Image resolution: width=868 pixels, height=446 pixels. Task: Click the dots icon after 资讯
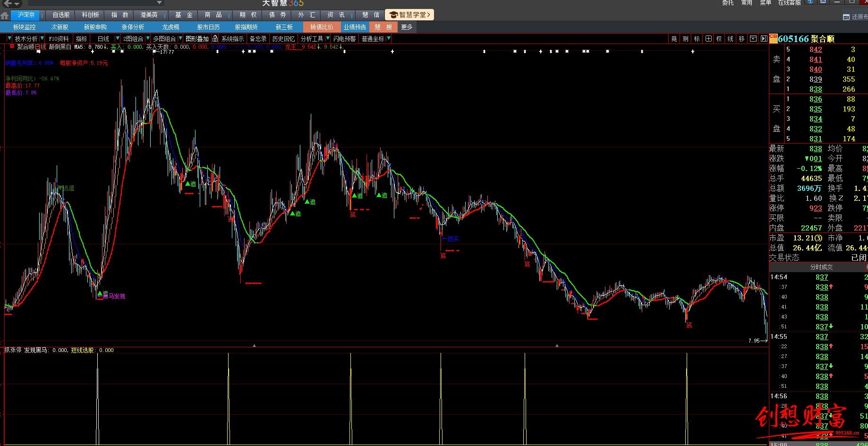pyautogui.click(x=351, y=15)
